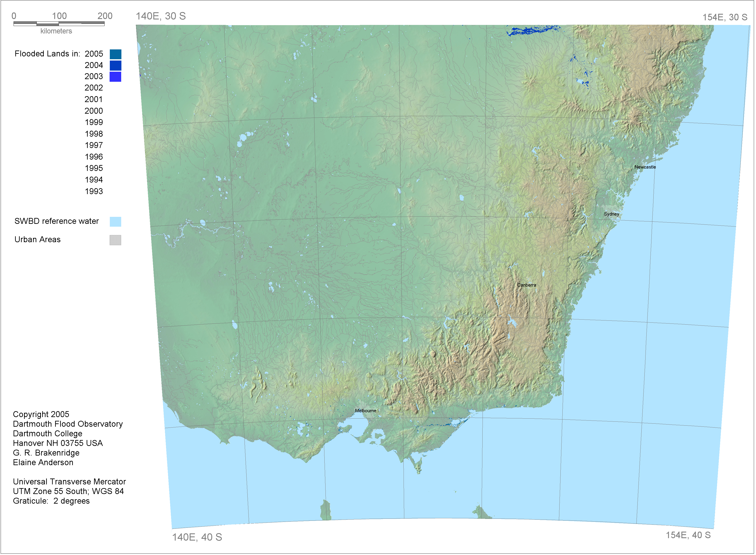
Task: Click the Copyright 2005 text
Action: tap(41, 414)
